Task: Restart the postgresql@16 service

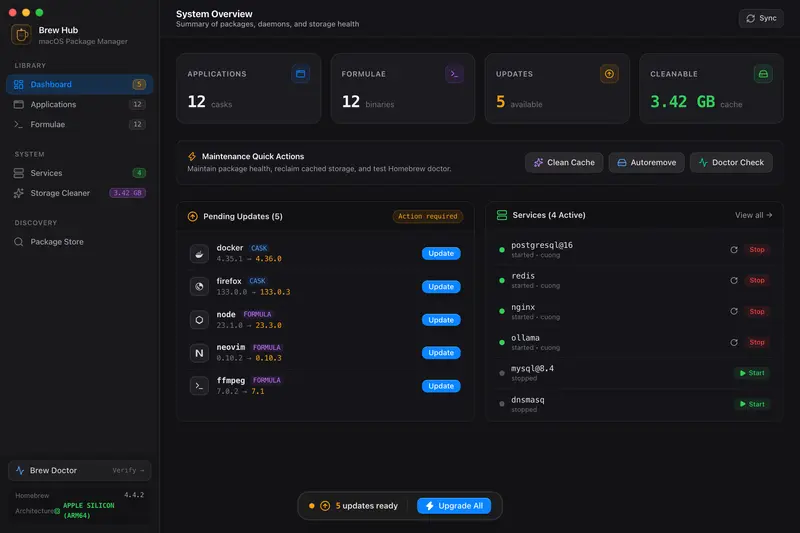Action: click(x=734, y=250)
